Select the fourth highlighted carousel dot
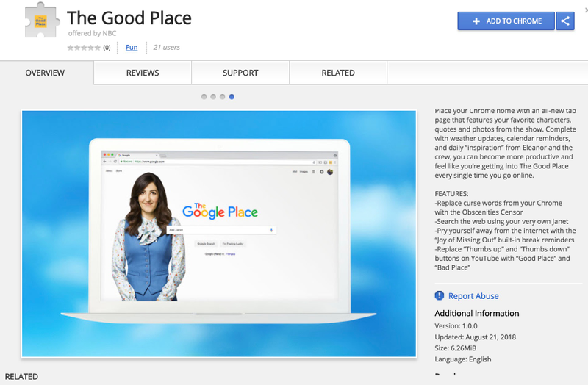The width and height of the screenshot is (588, 385). tap(232, 97)
